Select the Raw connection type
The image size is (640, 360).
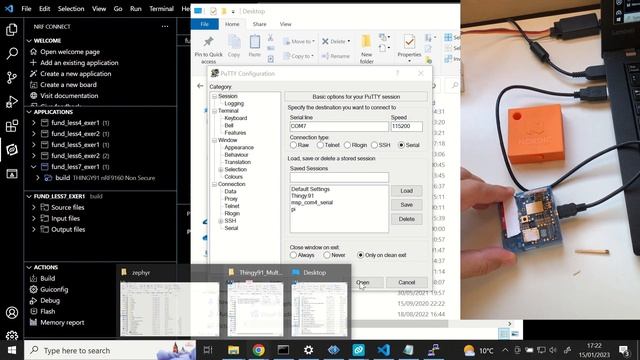(293, 145)
